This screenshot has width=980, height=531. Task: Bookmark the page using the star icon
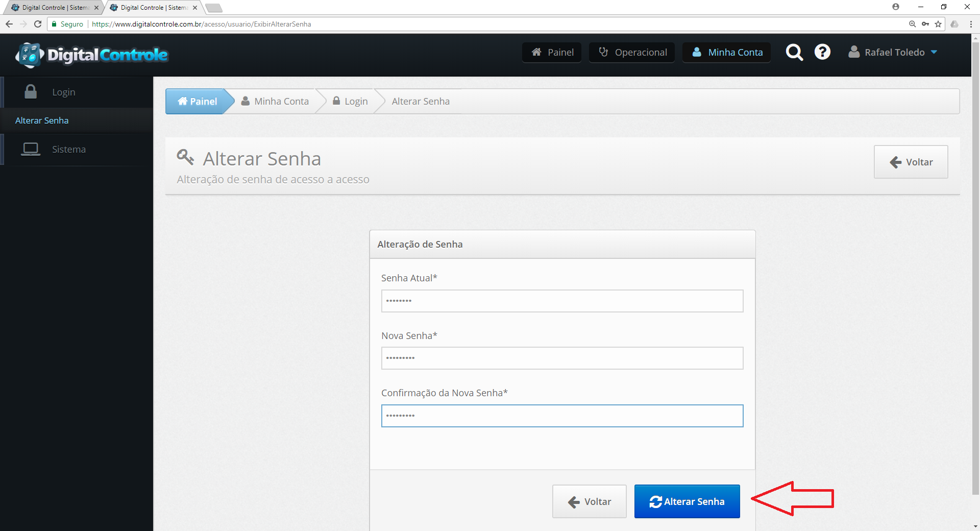coord(939,24)
